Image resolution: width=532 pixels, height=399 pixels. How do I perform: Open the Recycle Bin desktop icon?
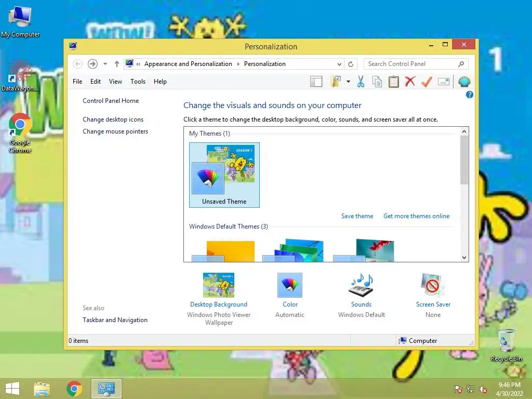506,345
